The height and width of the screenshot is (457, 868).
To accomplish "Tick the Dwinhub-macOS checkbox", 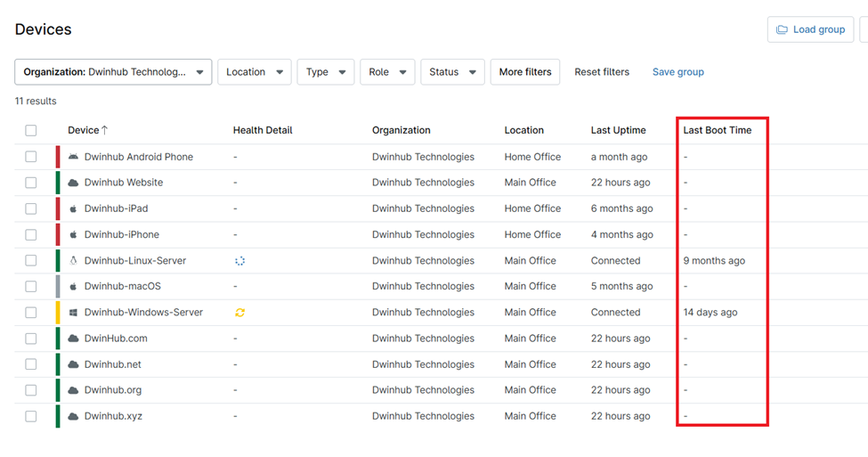I will pyautogui.click(x=31, y=286).
